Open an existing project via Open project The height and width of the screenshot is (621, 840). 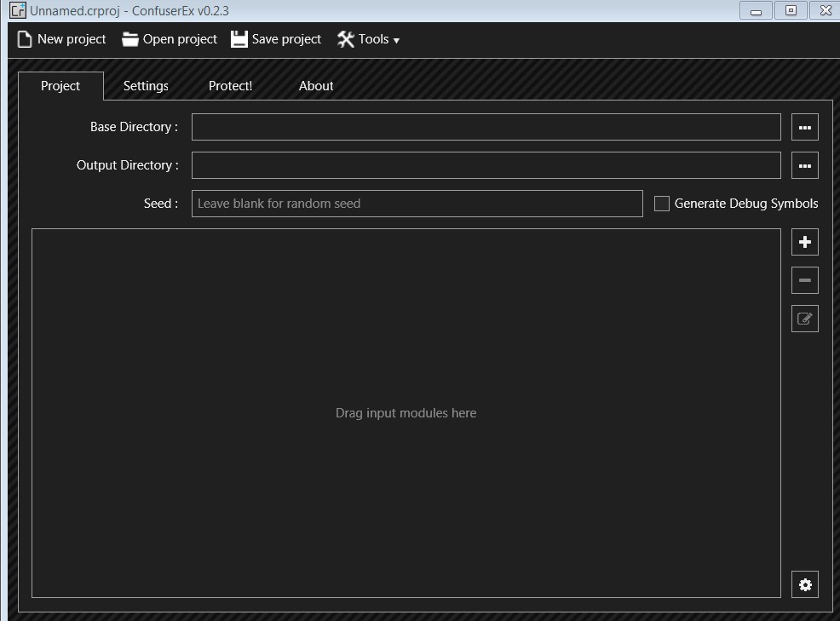pyautogui.click(x=170, y=39)
